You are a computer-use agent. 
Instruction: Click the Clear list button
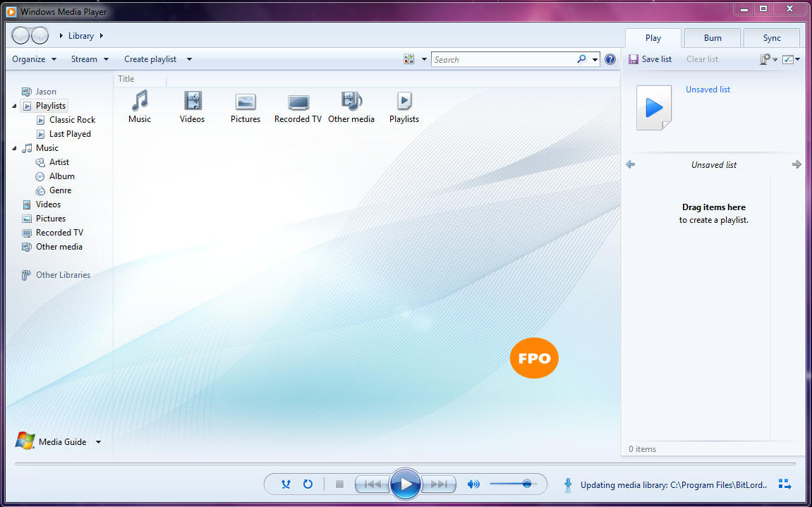coord(702,59)
